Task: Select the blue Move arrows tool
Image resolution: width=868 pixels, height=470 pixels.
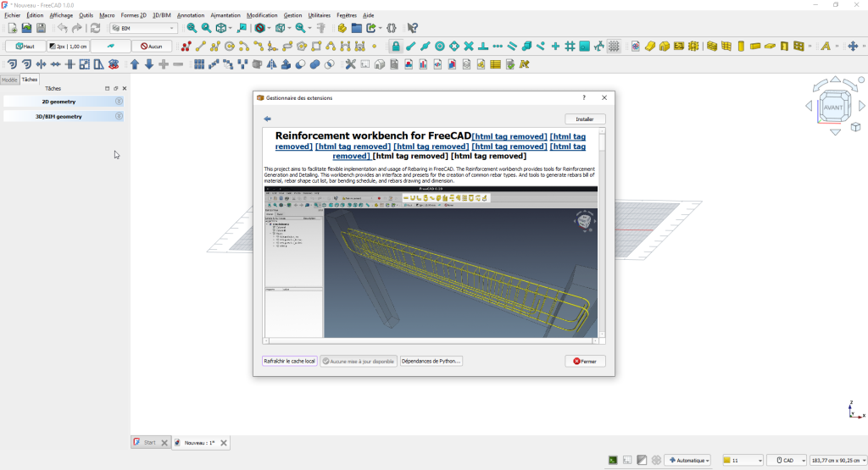Action: click(853, 47)
